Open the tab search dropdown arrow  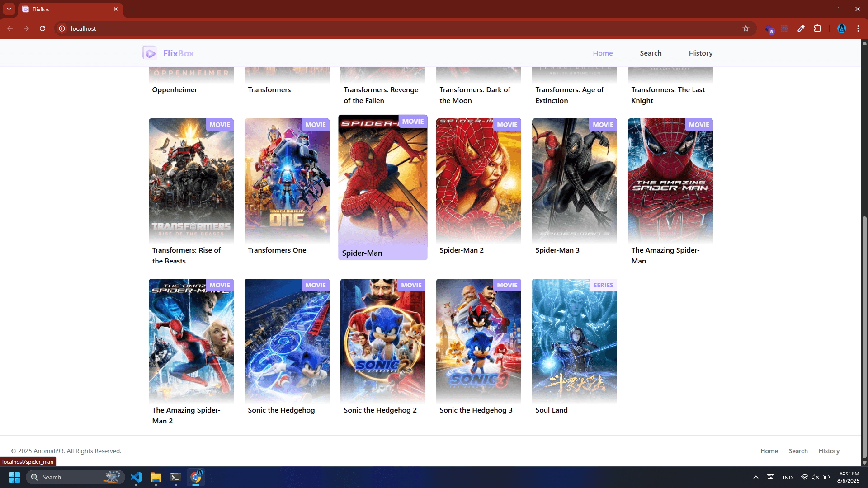[x=9, y=9]
